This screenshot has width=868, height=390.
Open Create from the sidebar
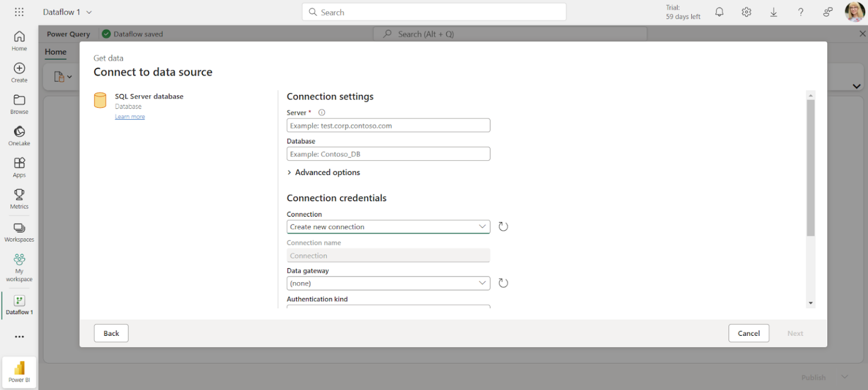[x=19, y=72]
